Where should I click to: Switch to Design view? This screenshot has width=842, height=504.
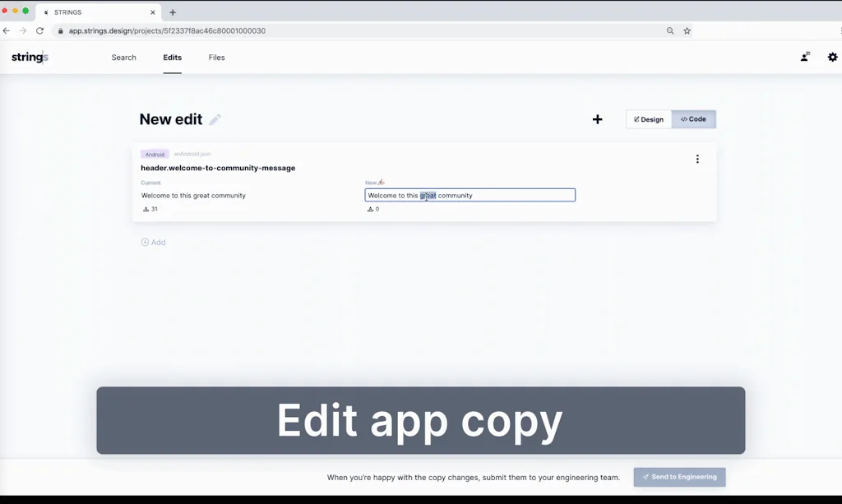[649, 119]
